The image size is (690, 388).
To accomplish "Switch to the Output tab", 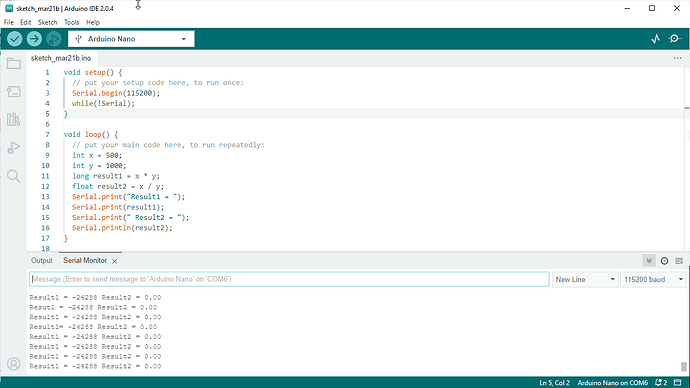I will 42,260.
